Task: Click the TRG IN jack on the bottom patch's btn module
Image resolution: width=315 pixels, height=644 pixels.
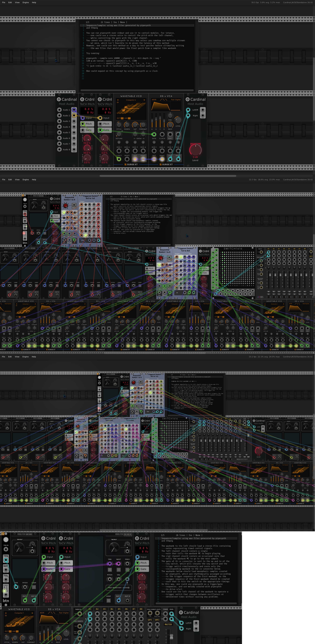Action: tap(6, 549)
